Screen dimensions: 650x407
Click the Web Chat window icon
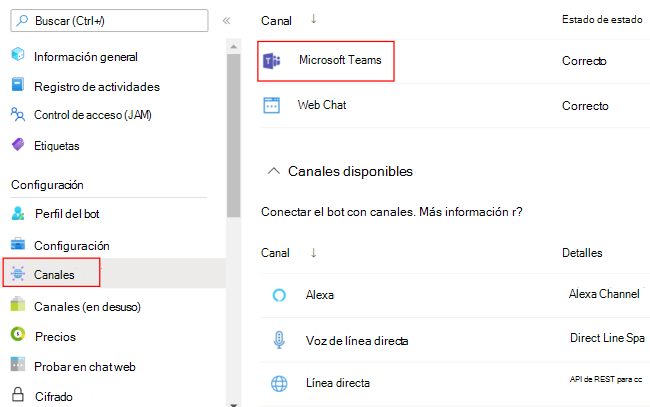pos(272,105)
